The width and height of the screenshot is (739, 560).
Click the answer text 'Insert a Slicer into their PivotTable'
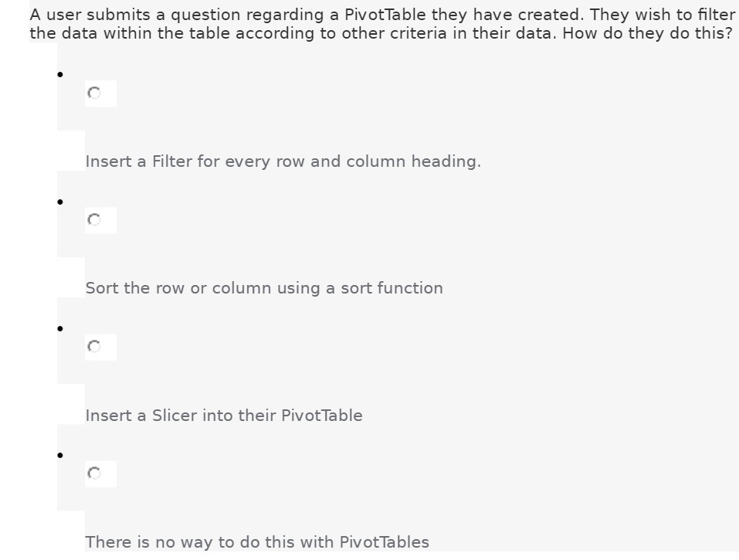[x=224, y=416]
